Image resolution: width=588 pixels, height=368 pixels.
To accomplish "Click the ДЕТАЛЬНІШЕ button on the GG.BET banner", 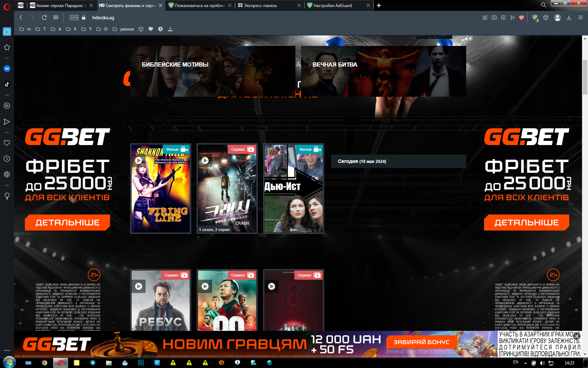I will tap(67, 222).
